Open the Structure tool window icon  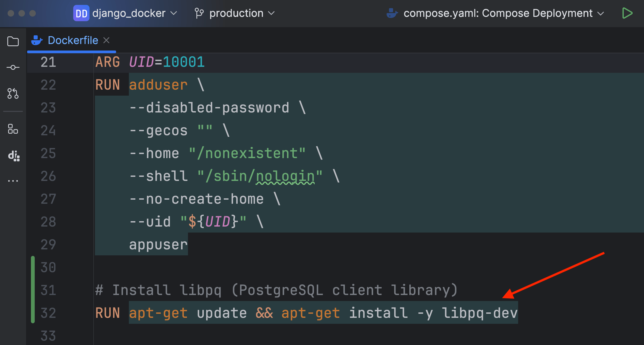pos(13,129)
